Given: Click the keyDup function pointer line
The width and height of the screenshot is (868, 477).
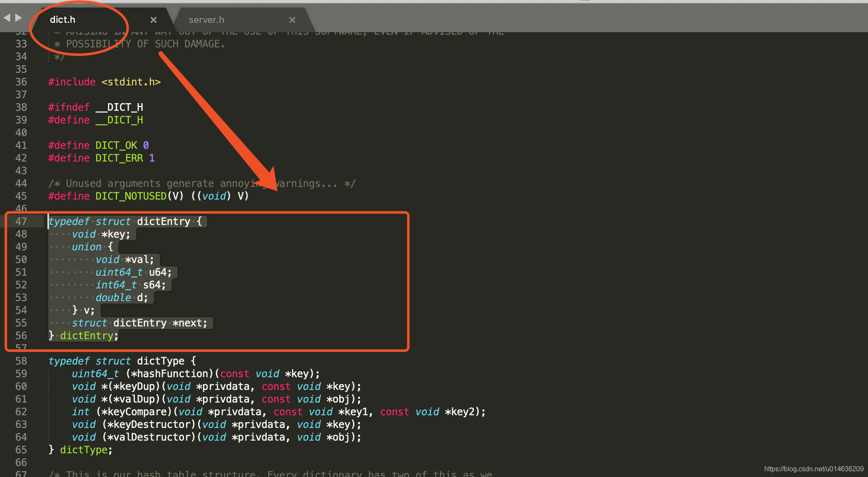Looking at the screenshot, I should (217, 387).
